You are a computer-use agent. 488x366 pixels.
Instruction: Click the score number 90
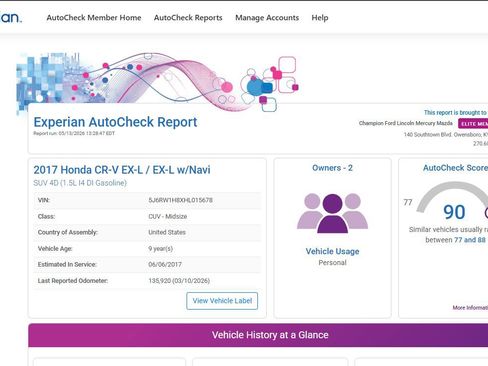(454, 212)
